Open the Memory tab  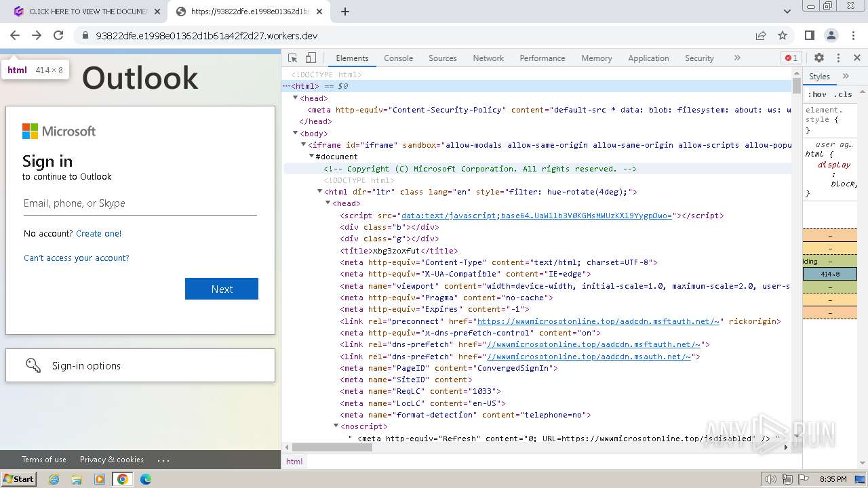point(596,58)
